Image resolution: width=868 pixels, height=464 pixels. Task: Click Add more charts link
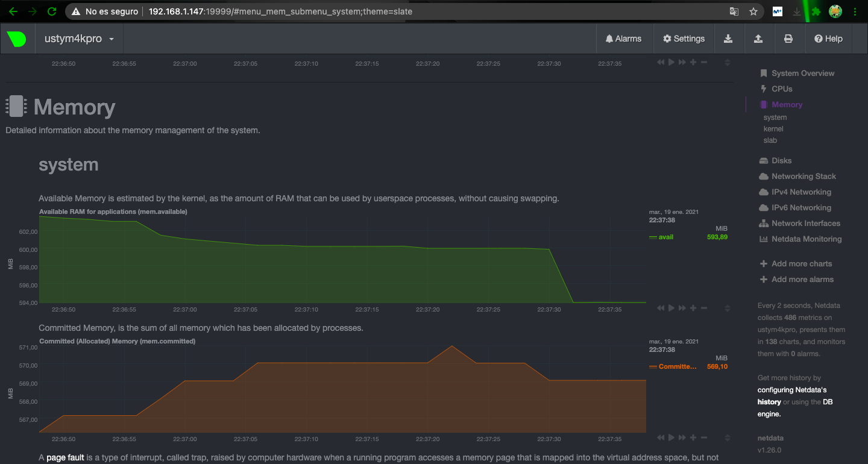click(x=801, y=263)
